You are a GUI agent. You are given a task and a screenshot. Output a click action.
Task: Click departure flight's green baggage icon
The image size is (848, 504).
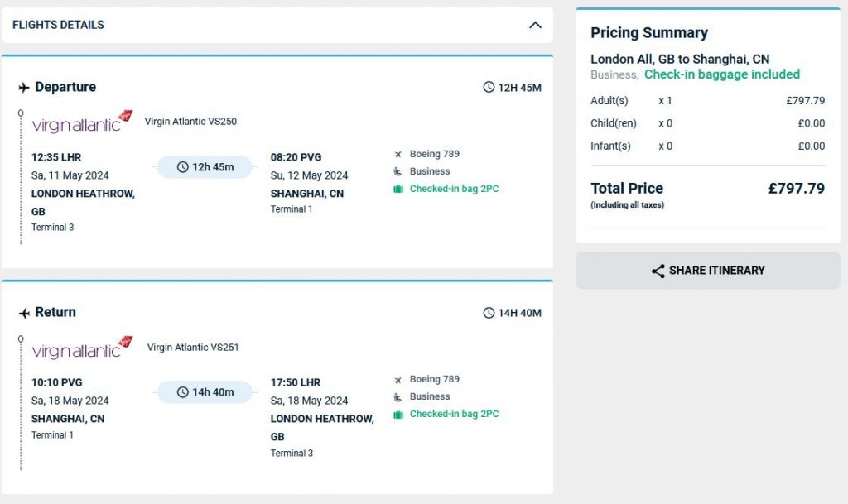[x=398, y=189]
